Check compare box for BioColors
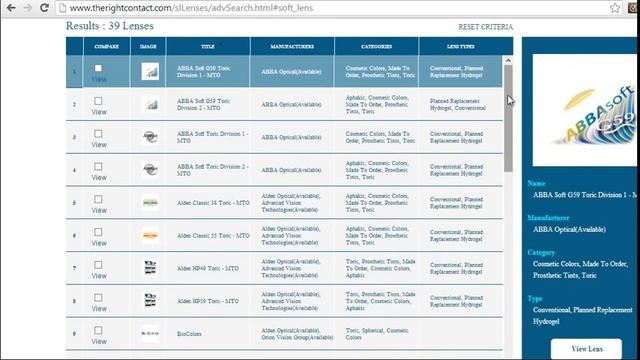640x360 pixels. click(98, 330)
